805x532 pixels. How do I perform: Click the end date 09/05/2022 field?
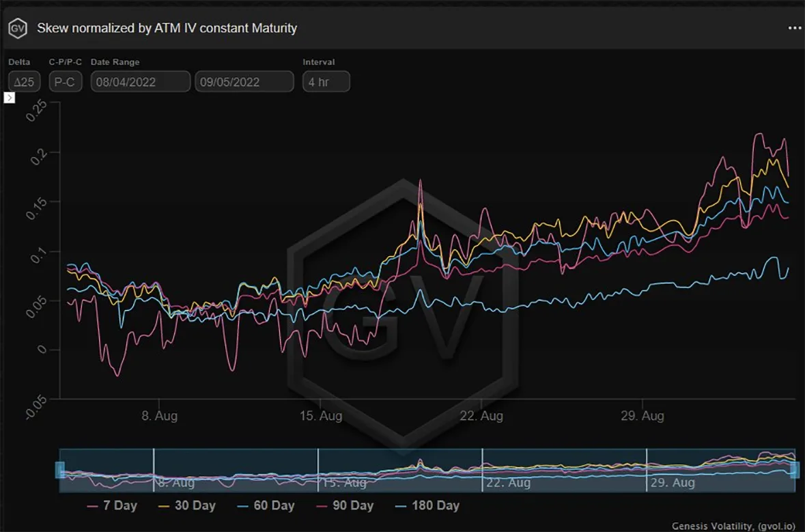pyautogui.click(x=244, y=82)
